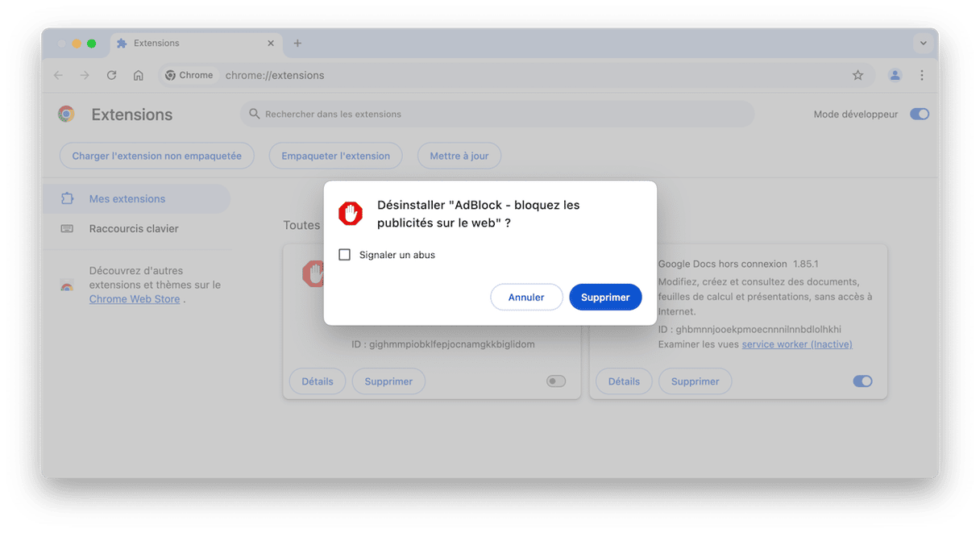Open Détails of Google Docs hors connexion
This screenshot has width=980, height=533.
click(x=624, y=381)
